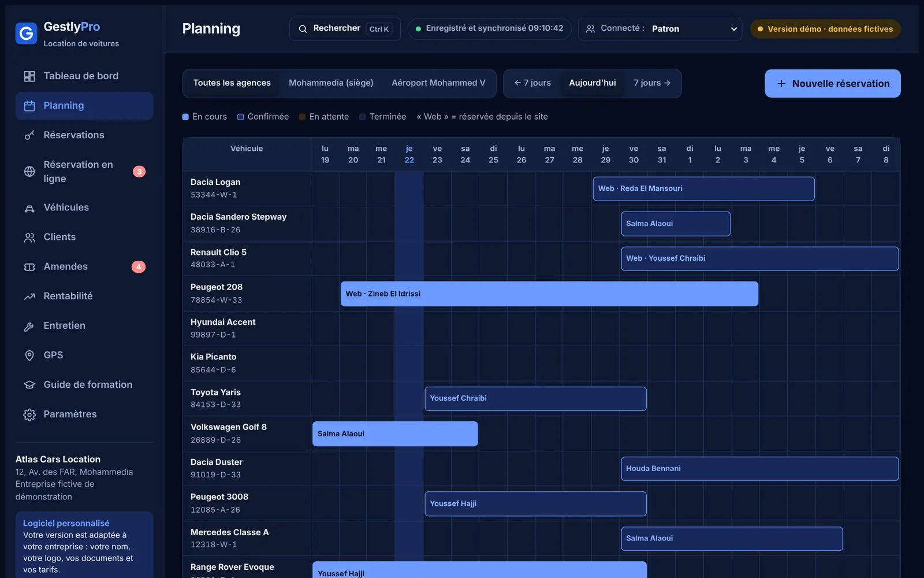The height and width of the screenshot is (578, 924).
Task: Open Youssef Chraibi booking on Toyota Yaris
Action: [x=535, y=399]
